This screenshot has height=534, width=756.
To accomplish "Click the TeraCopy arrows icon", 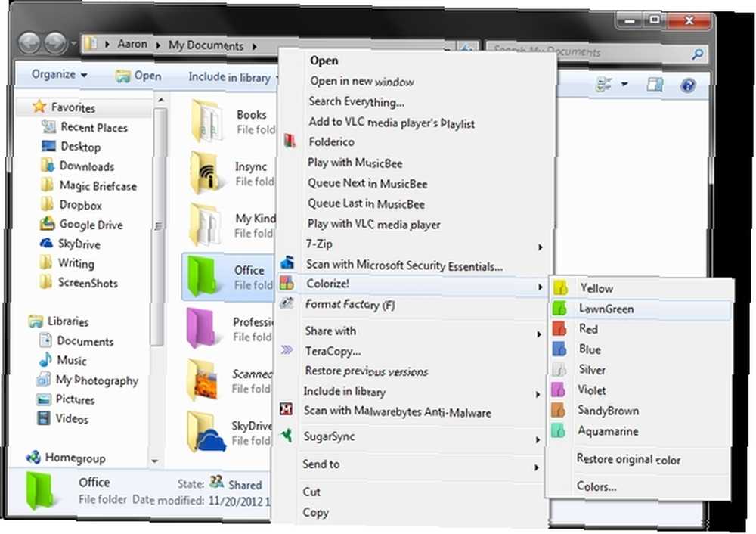I will 287,349.
